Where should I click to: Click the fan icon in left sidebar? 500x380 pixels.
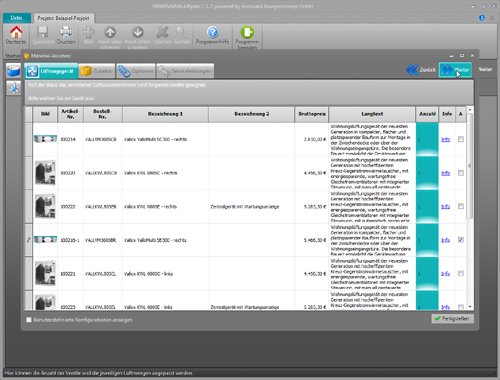[13, 88]
